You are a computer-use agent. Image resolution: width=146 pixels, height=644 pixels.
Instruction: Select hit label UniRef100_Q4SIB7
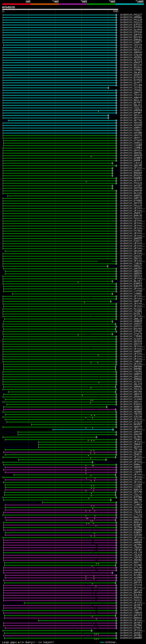coord(131,186)
